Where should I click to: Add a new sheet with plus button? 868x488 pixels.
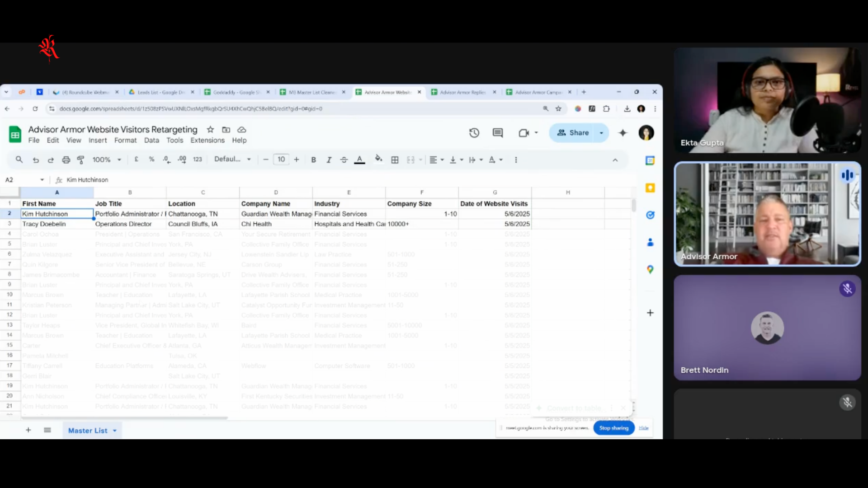(28, 430)
